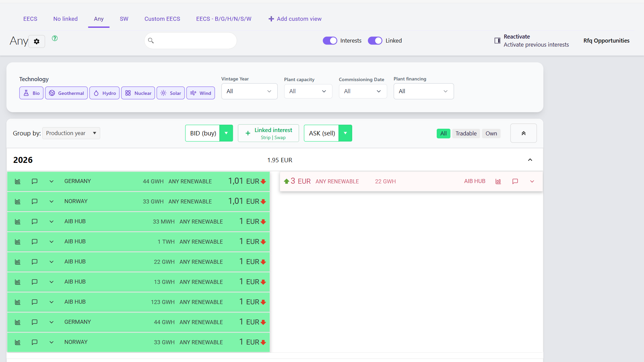The image size is (644, 362).
Task: Open comment icon for AIB HUB 1 TWH bid
Action: (x=35, y=242)
